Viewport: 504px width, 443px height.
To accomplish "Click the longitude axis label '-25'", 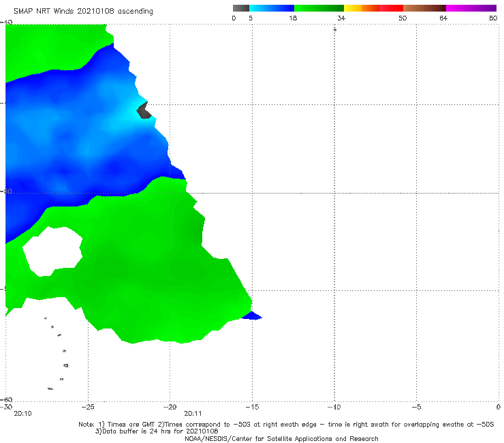I will (x=88, y=407).
